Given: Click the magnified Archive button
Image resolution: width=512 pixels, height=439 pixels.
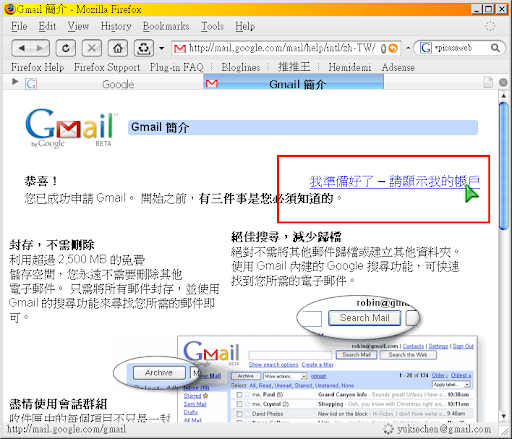Looking at the screenshot, I should [159, 373].
